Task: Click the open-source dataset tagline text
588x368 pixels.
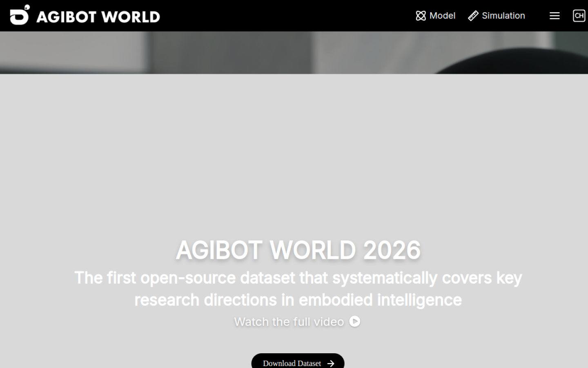Action: 298,289
